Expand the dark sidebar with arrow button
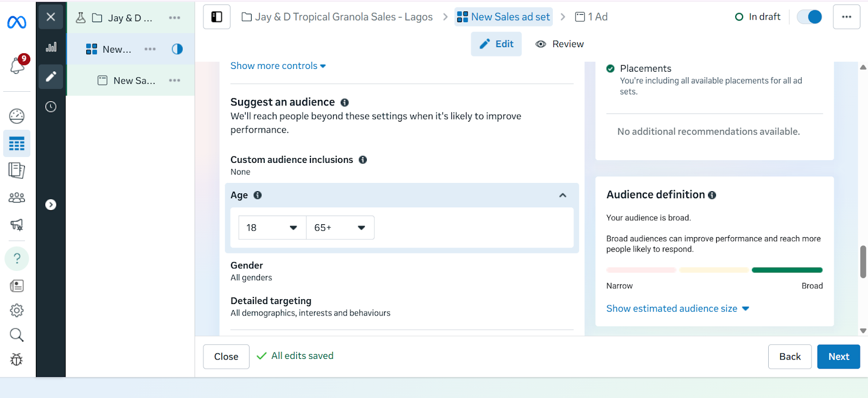 51,205
